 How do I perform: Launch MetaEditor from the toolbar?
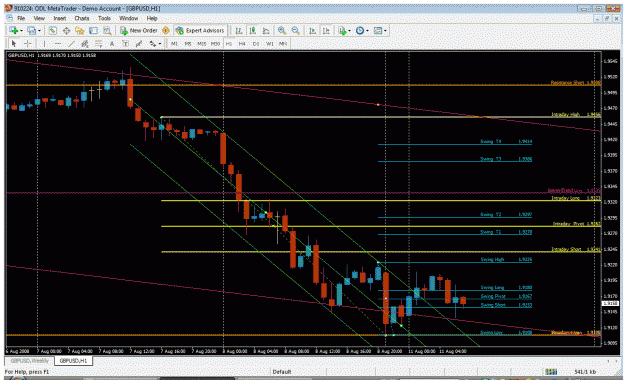point(166,31)
